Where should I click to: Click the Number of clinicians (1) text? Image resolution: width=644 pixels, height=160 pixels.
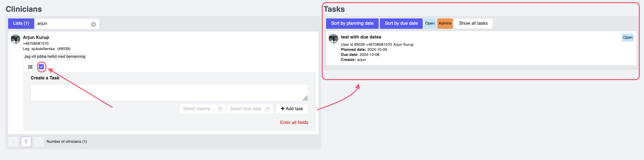67,142
